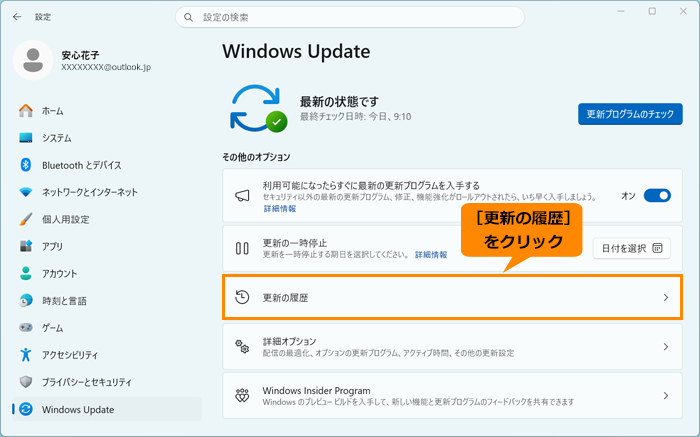This screenshot has width=700, height=437.
Task: Click the Wi-Fi network icon
Action: pyautogui.click(x=26, y=192)
